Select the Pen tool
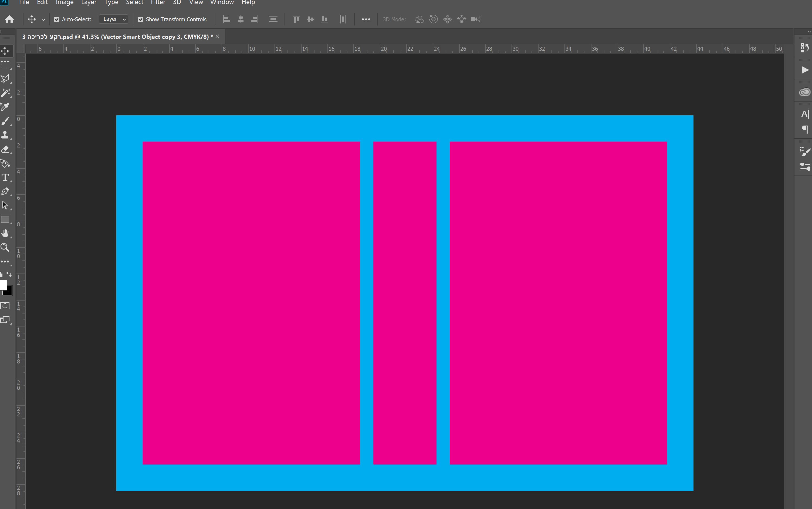812x509 pixels. [x=5, y=191]
